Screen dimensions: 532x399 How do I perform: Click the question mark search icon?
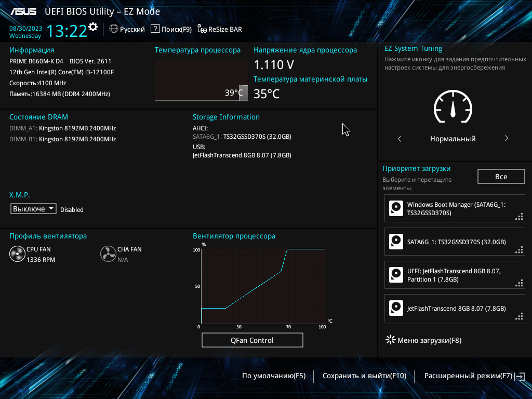coord(155,29)
